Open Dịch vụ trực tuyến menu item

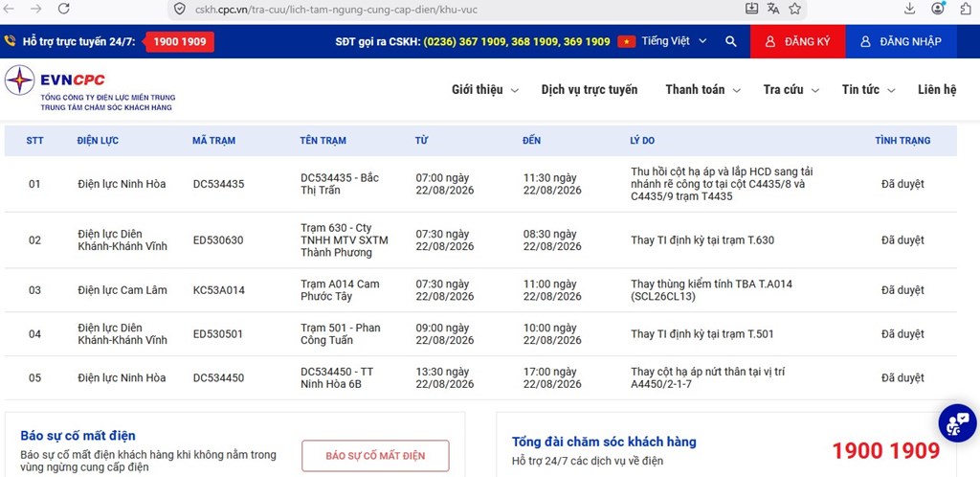[590, 90]
